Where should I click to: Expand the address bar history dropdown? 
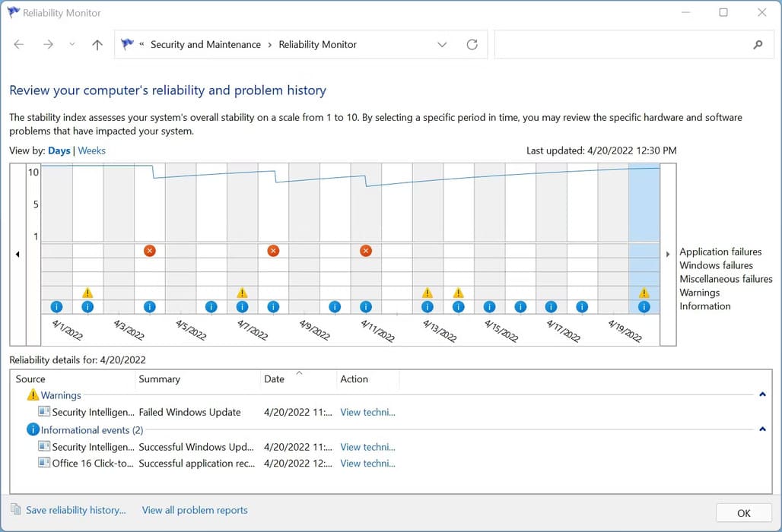(442, 44)
